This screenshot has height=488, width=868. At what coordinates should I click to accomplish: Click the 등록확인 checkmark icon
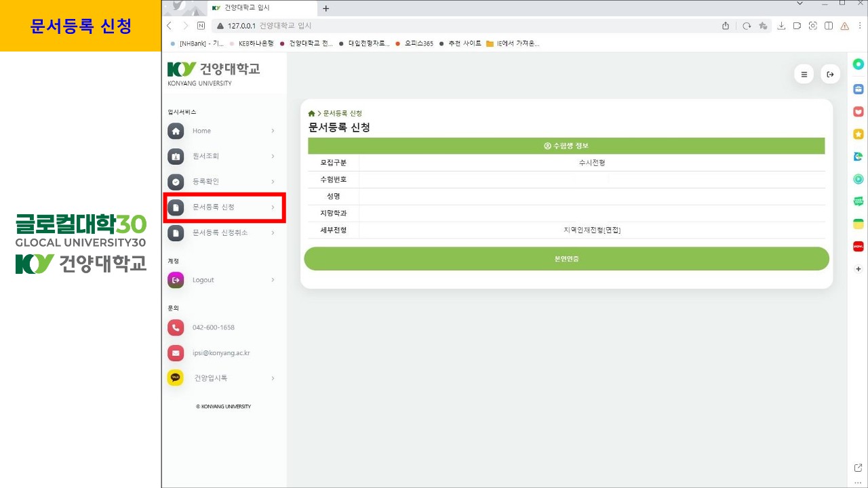pos(176,182)
